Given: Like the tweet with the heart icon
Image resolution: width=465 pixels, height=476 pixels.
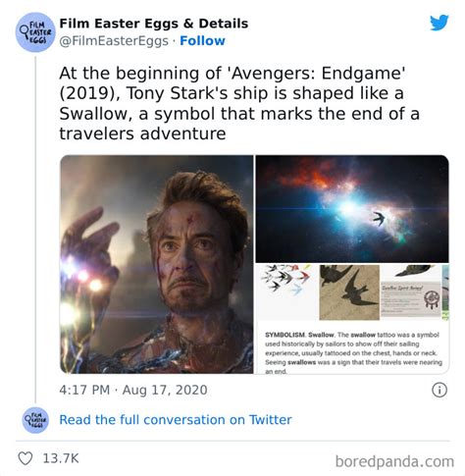Looking at the screenshot, I should pos(26,458).
